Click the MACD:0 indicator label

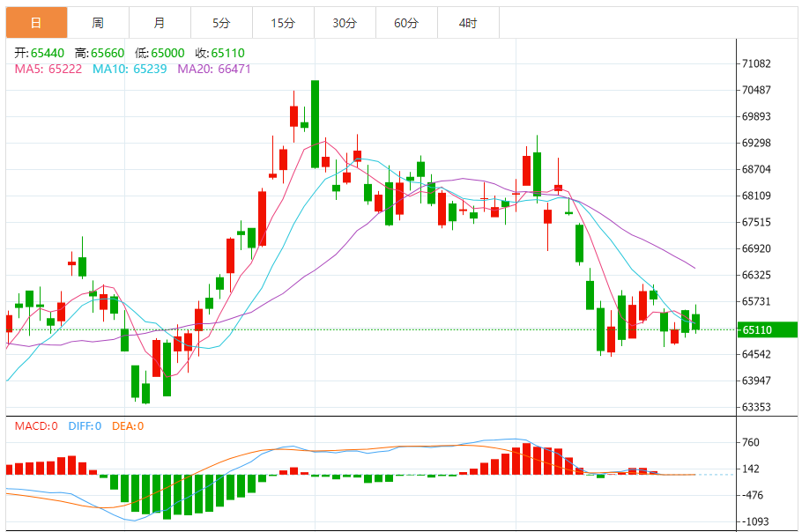(x=36, y=426)
